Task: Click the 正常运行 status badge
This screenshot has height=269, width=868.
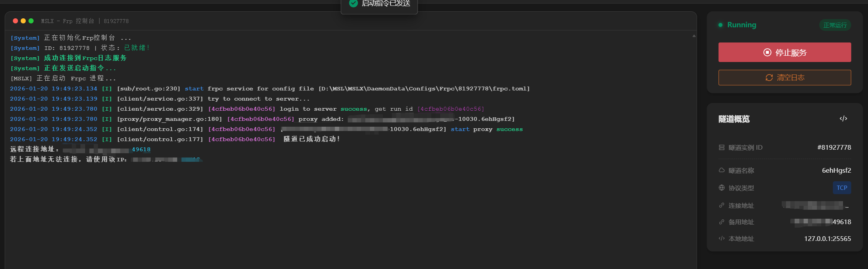Action: (835, 25)
